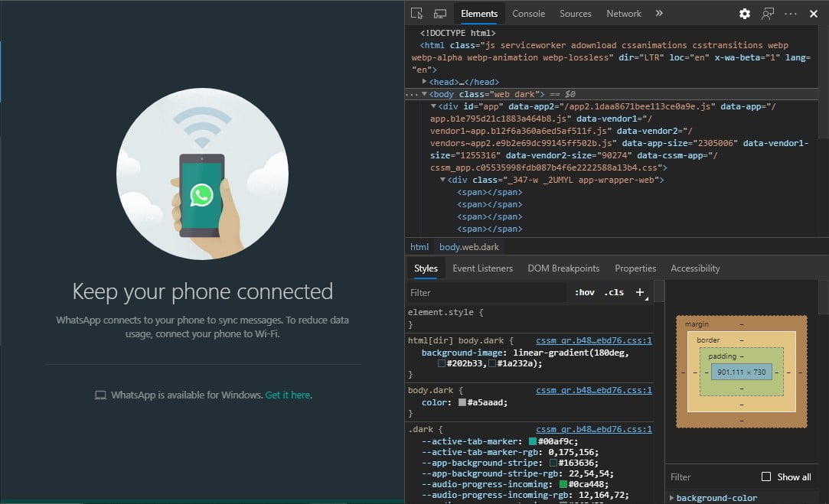Click the new style rule plus icon
This screenshot has height=504, width=829.
point(640,293)
